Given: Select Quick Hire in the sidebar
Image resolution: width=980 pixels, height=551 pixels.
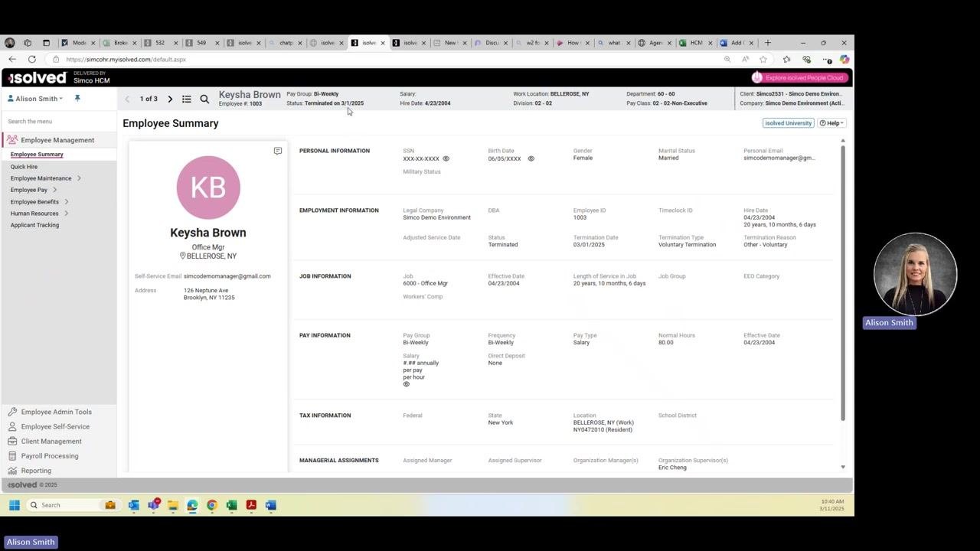Looking at the screenshot, I should coord(24,167).
